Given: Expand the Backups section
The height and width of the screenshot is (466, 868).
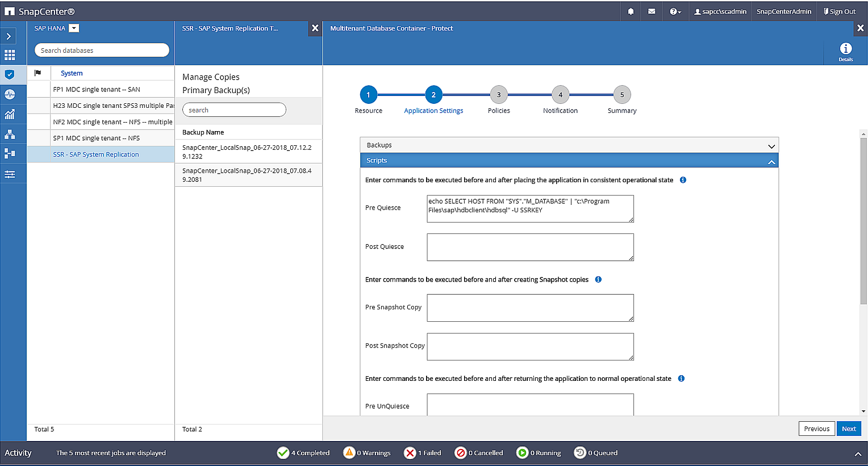Looking at the screenshot, I should coord(771,146).
